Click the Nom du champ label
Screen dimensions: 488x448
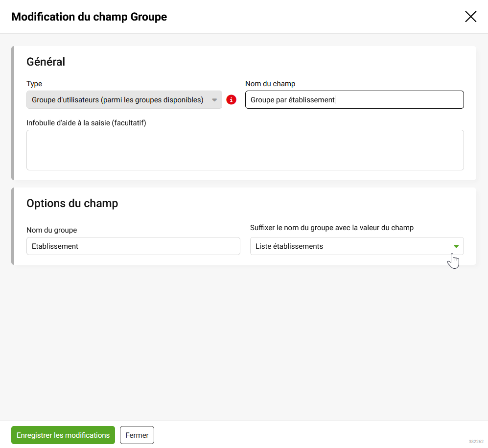(x=270, y=84)
